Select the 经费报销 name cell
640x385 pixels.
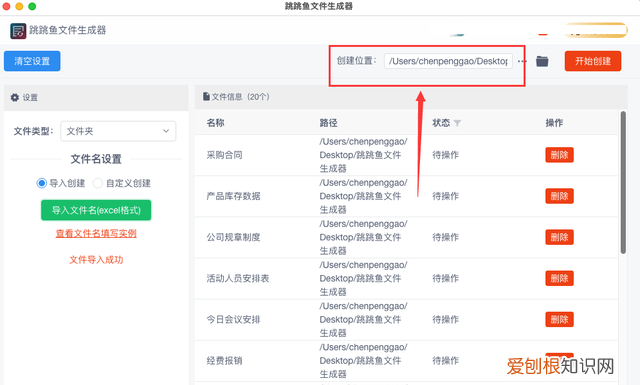[x=224, y=361]
